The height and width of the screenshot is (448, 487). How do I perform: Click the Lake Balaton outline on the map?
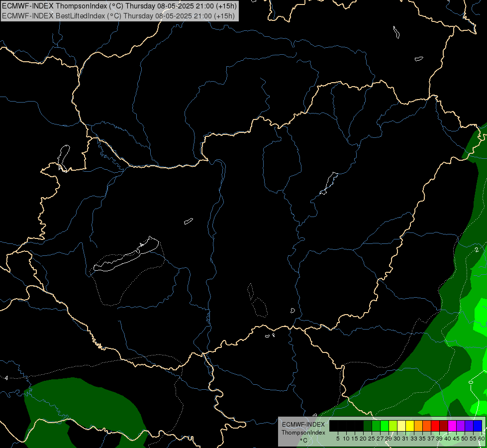tap(126, 254)
